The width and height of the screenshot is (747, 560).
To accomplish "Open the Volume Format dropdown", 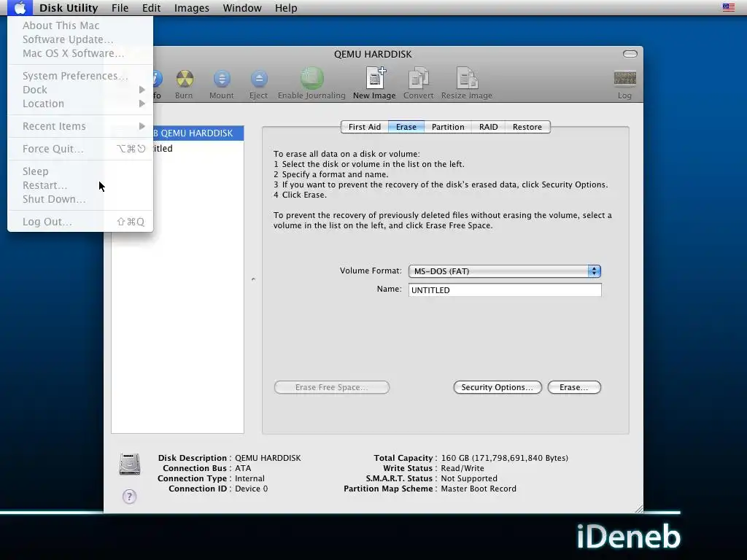I will coord(505,271).
